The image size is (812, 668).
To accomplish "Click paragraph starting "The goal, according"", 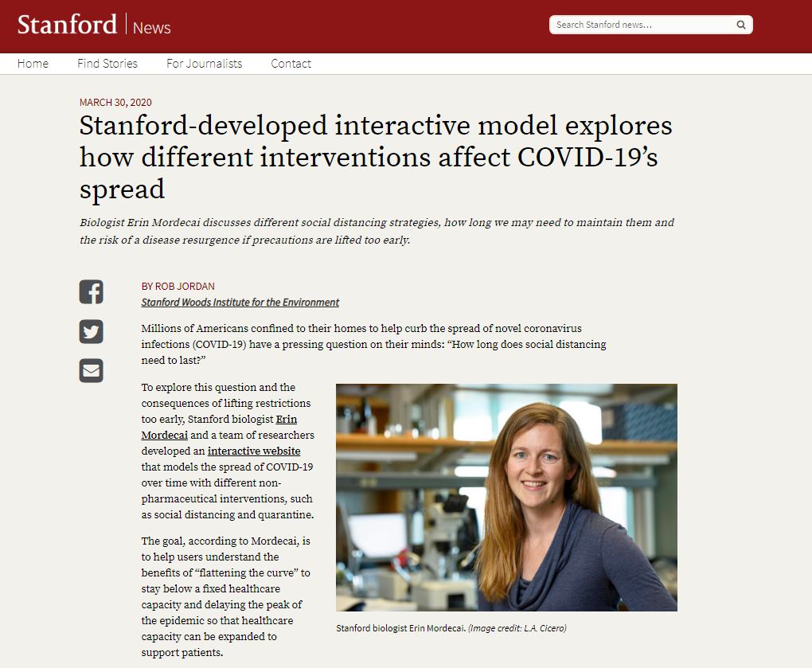I will (226, 596).
